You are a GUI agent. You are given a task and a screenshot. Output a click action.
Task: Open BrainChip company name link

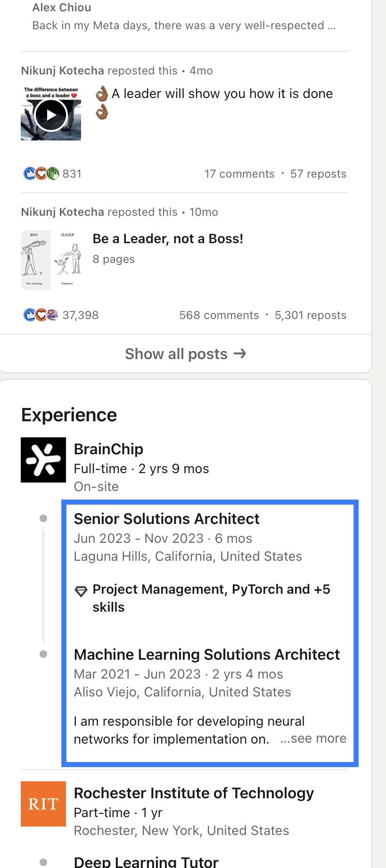pos(108,449)
